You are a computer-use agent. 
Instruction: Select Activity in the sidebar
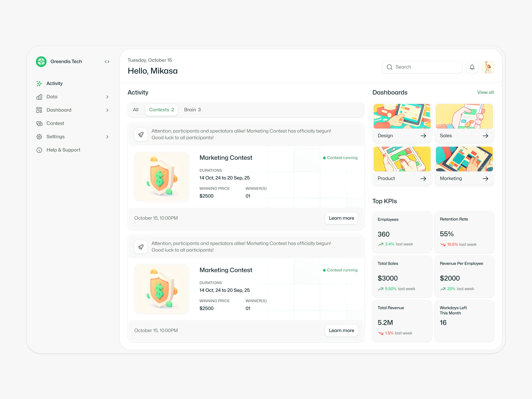pyautogui.click(x=54, y=84)
